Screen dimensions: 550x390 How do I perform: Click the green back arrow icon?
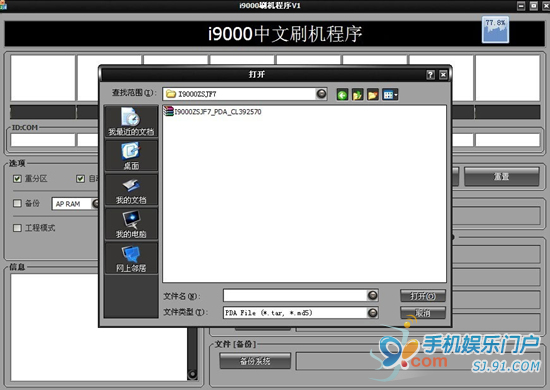(x=342, y=95)
